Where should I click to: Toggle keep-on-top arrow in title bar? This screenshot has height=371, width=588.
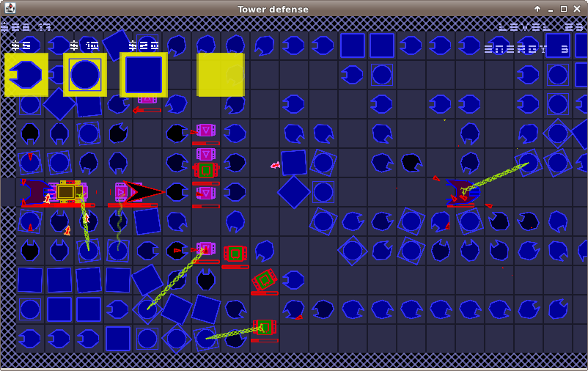[537, 9]
